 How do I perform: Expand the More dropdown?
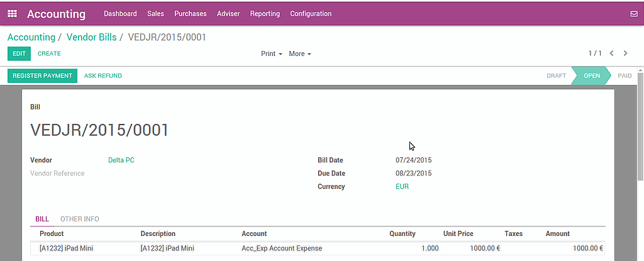pos(300,54)
